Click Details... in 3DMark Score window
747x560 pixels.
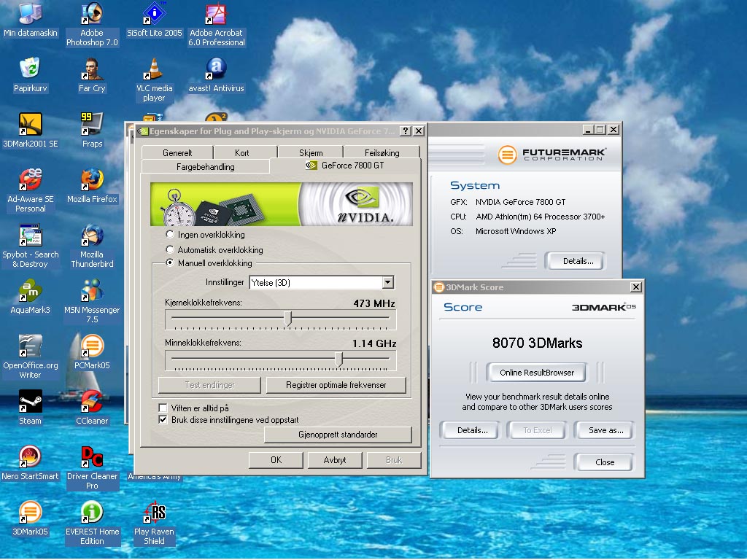pyautogui.click(x=472, y=430)
